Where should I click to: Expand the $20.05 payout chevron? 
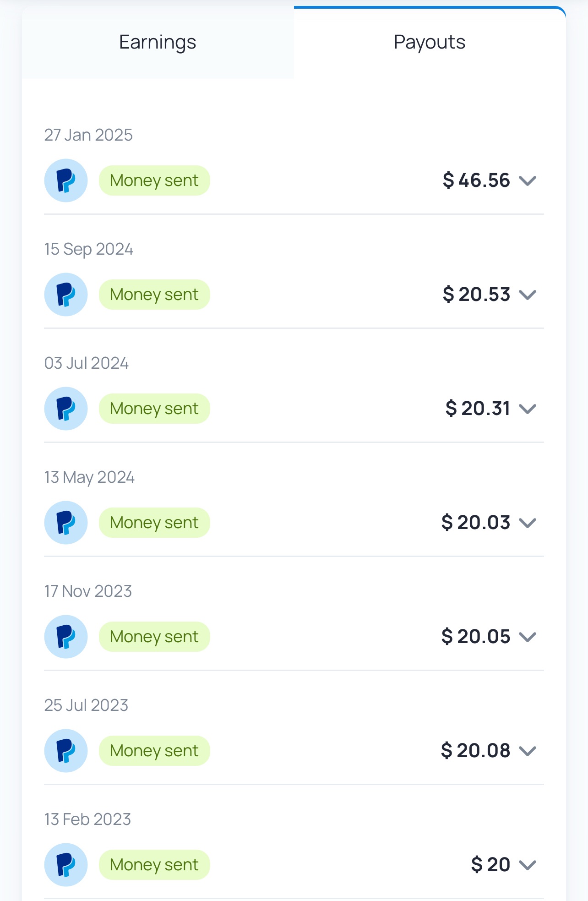pos(528,637)
